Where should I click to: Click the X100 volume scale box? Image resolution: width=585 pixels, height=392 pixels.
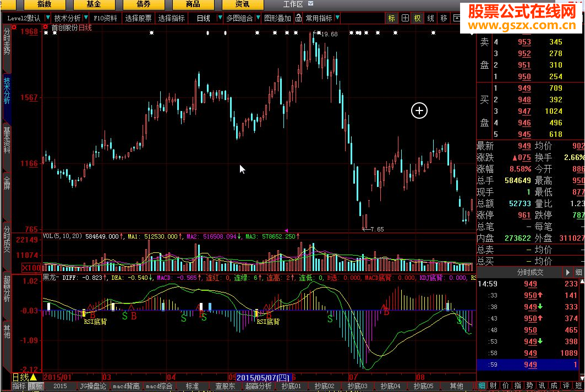pos(32,268)
